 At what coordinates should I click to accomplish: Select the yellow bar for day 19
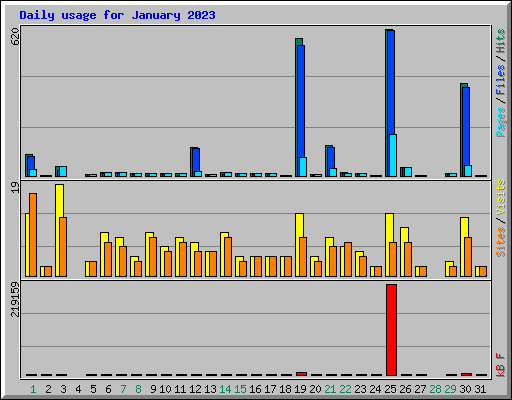point(299,225)
